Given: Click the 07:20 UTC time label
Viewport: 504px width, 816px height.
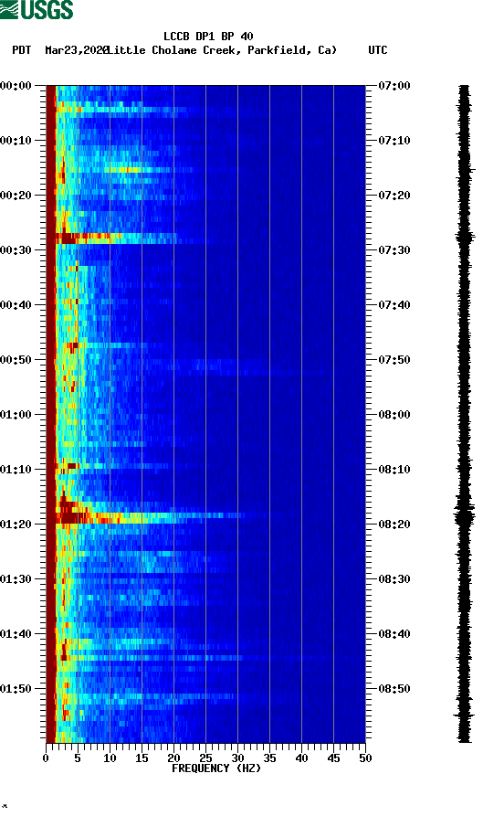Looking at the screenshot, I should 394,196.
